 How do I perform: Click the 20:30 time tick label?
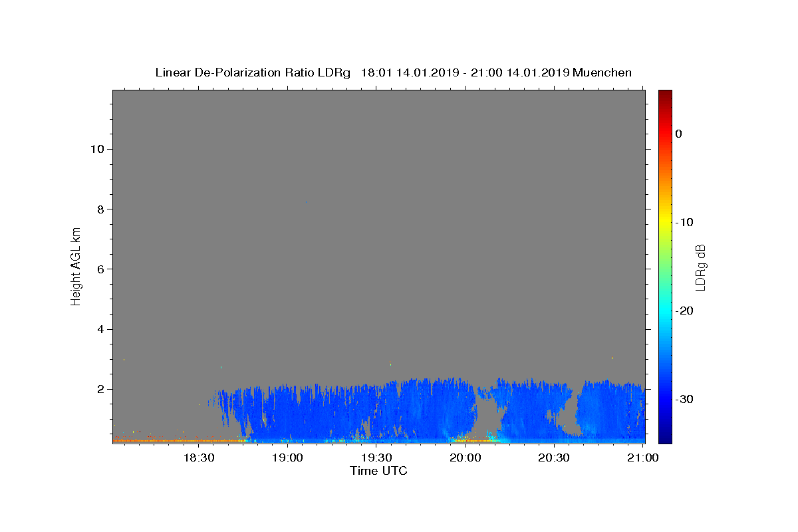coord(554,458)
